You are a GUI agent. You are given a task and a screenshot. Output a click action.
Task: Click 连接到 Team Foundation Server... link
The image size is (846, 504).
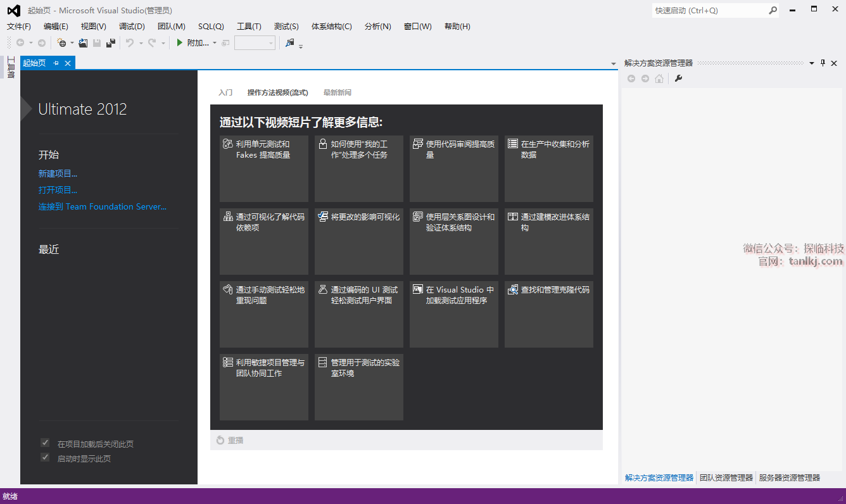click(x=103, y=206)
